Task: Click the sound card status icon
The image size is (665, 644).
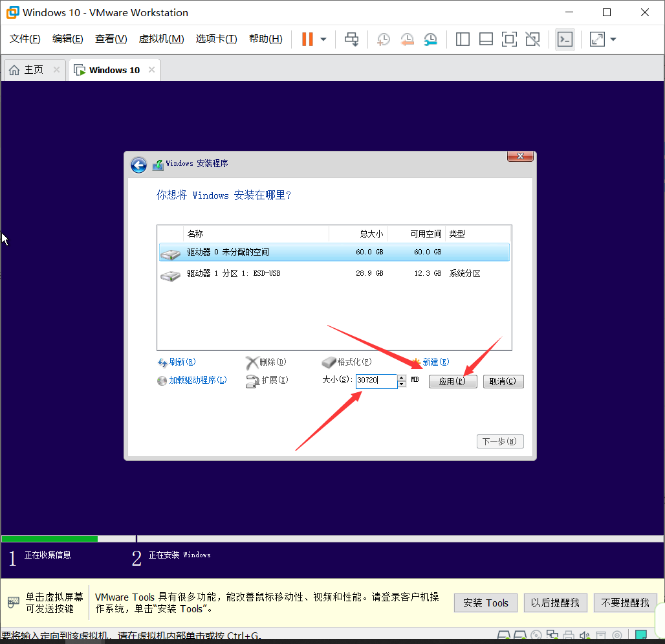Action: [585, 635]
